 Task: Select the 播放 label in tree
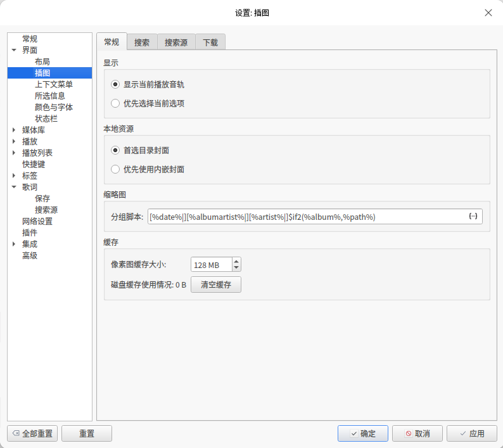pos(30,141)
